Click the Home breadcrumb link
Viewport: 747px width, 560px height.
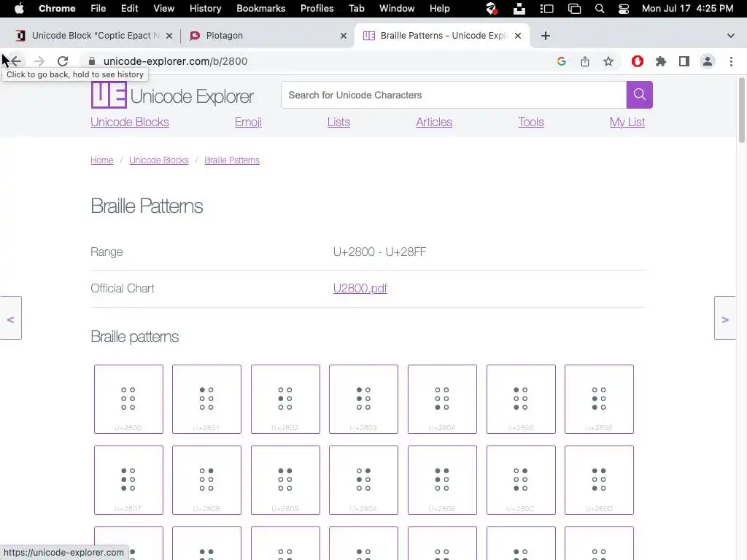tap(102, 160)
